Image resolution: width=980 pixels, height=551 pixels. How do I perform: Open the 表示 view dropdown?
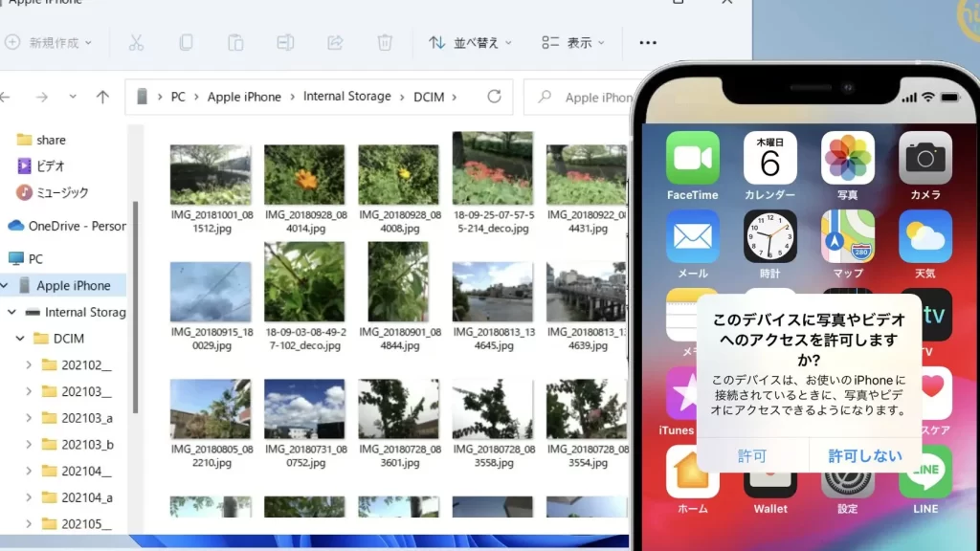point(573,42)
